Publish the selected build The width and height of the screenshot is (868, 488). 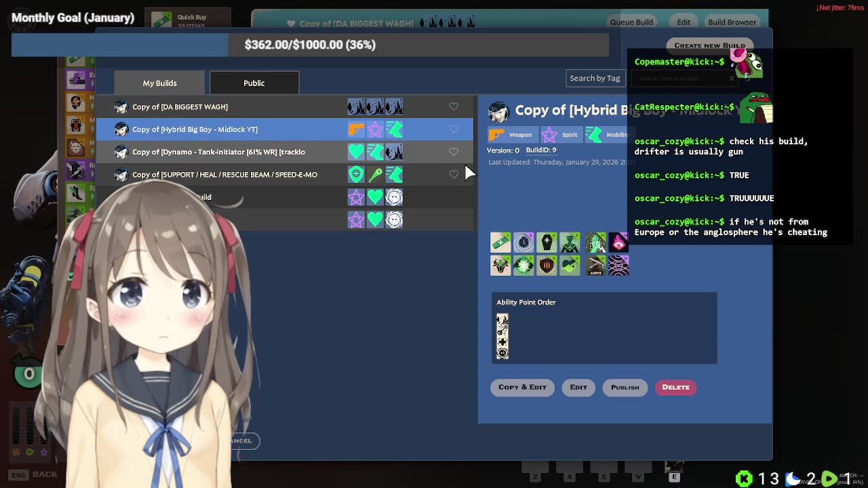pyautogui.click(x=625, y=387)
